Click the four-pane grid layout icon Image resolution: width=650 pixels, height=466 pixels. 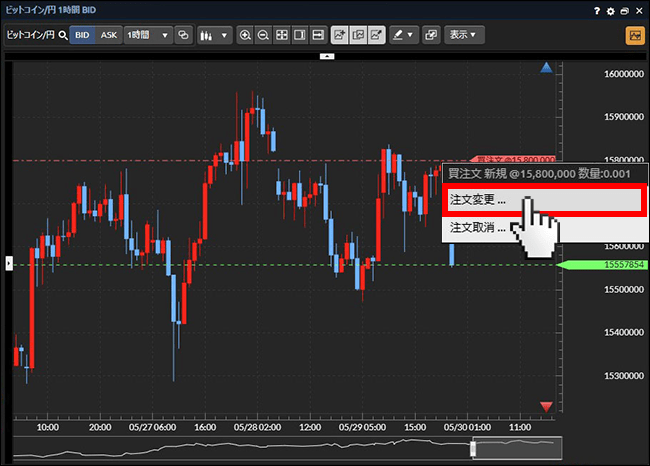tap(282, 35)
